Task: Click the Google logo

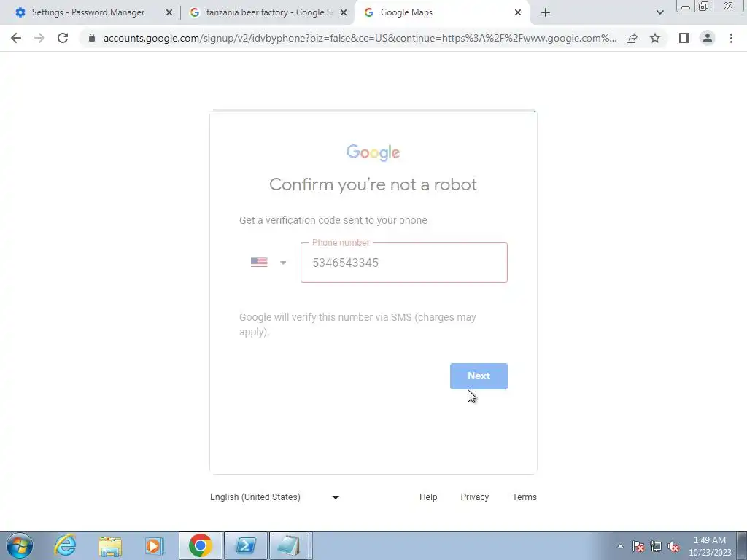Action: pos(373,152)
